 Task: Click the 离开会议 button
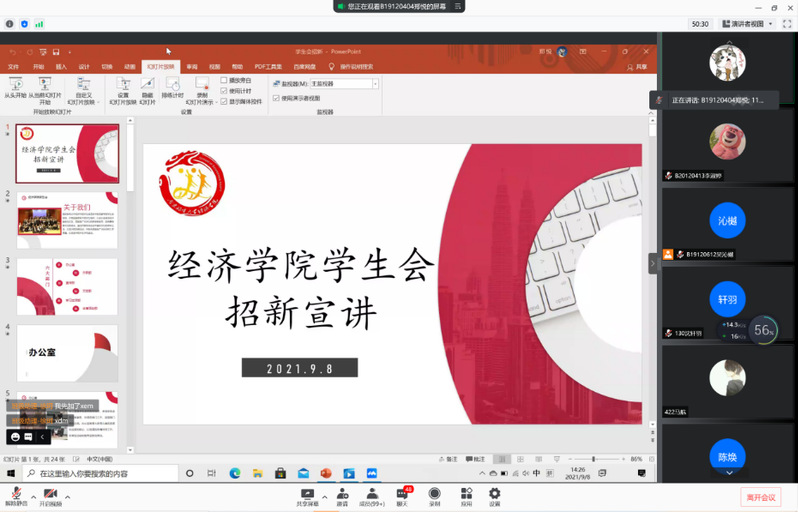click(760, 496)
